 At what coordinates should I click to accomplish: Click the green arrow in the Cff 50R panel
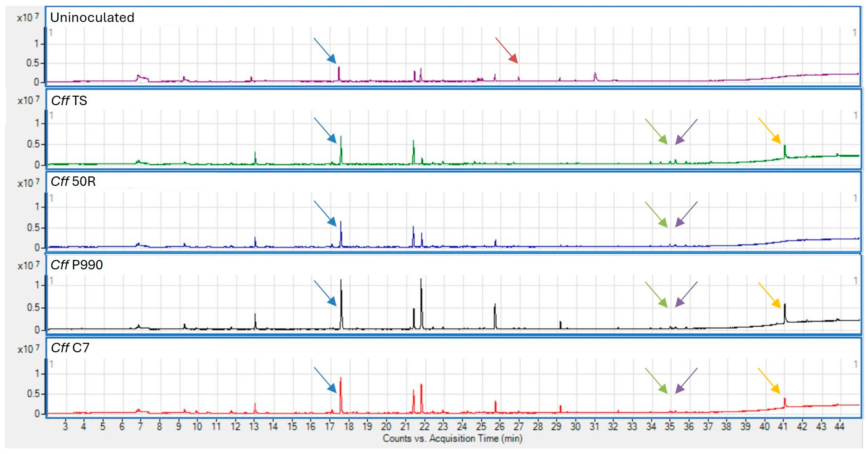pos(656,215)
